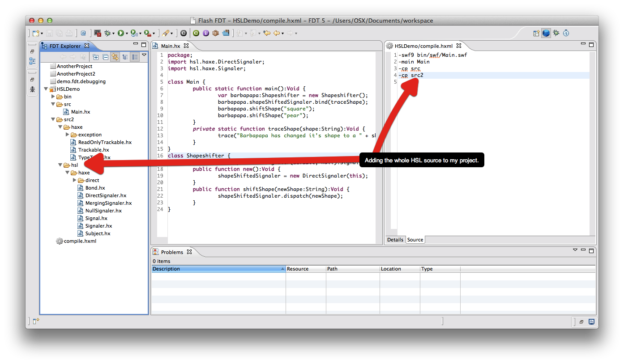Close the compile.hxml editor tab
Viewport: 624px width, 364px height.
click(x=458, y=46)
